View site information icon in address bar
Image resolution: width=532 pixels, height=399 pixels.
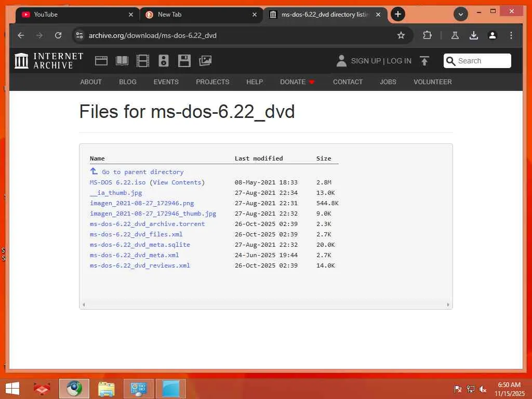pos(79,35)
